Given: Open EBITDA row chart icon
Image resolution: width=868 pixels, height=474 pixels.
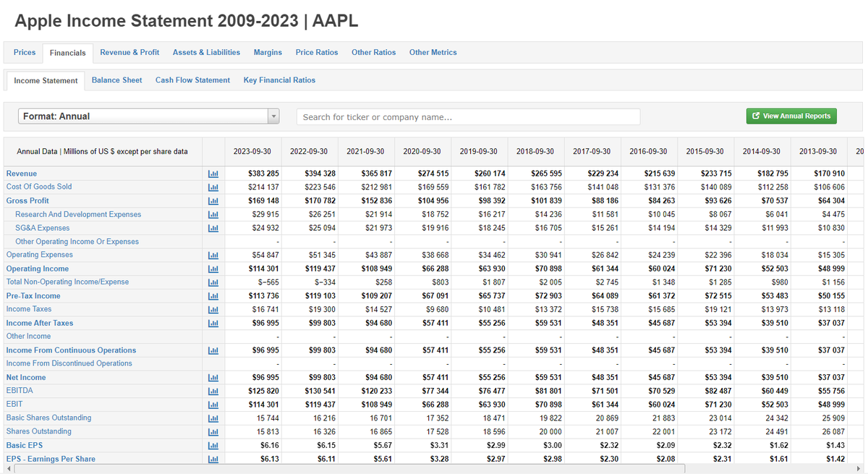Looking at the screenshot, I should [213, 392].
